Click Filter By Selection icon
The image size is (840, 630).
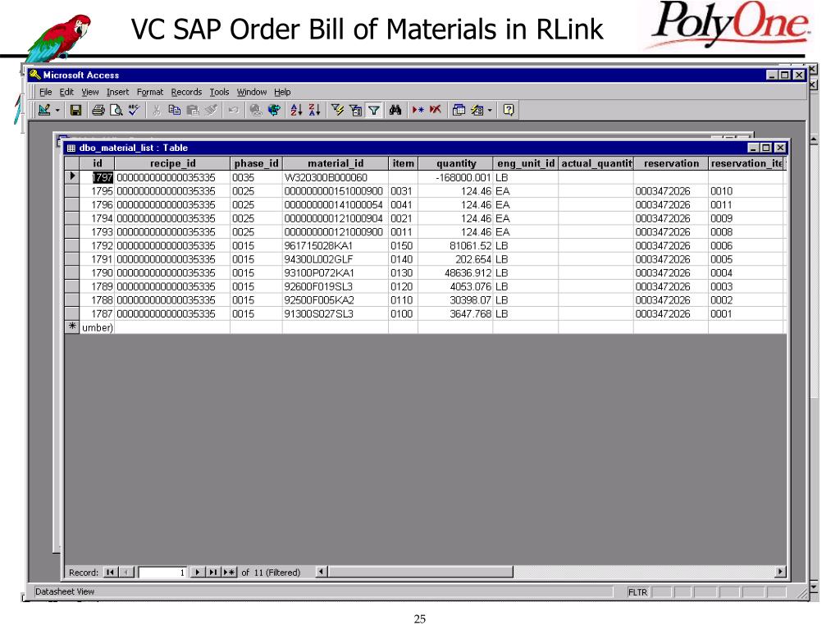337,111
